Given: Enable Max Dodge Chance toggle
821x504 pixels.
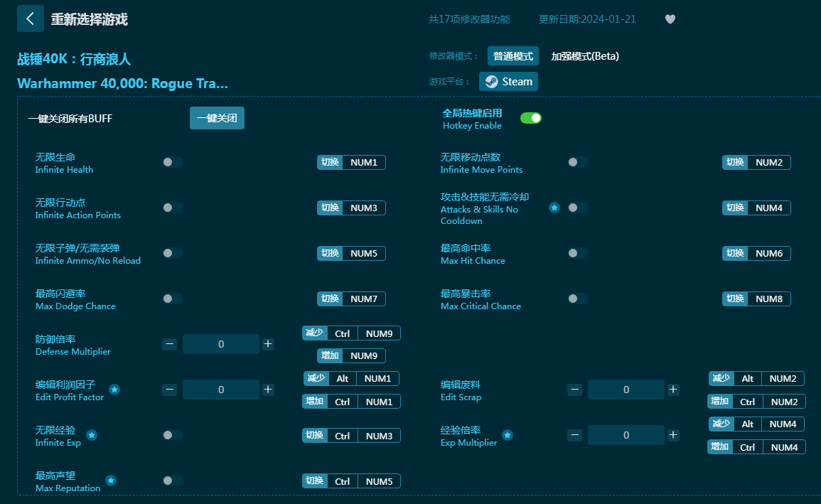Looking at the screenshot, I should pos(172,299).
